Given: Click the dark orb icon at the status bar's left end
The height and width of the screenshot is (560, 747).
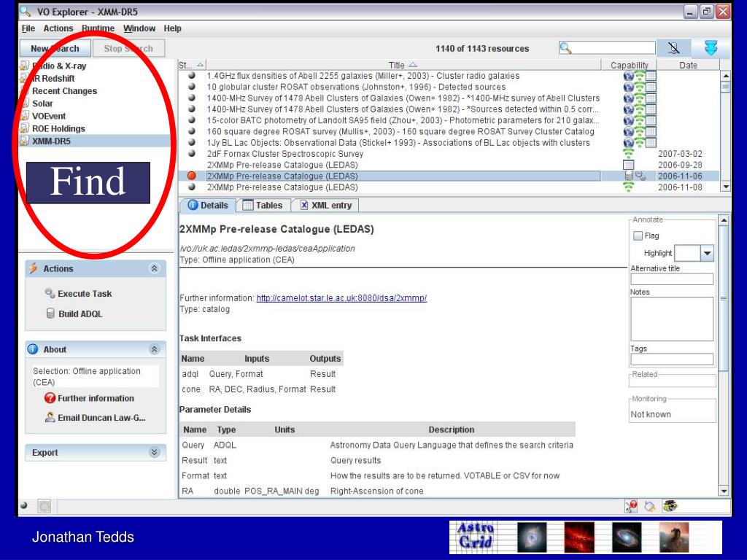Looking at the screenshot, I should pyautogui.click(x=24, y=505).
